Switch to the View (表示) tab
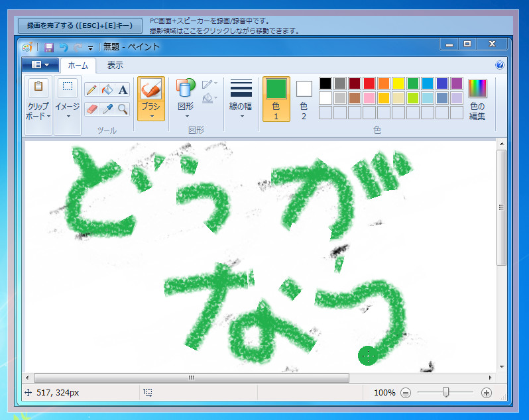Screen dimensions: 529x420 [x=115, y=65]
